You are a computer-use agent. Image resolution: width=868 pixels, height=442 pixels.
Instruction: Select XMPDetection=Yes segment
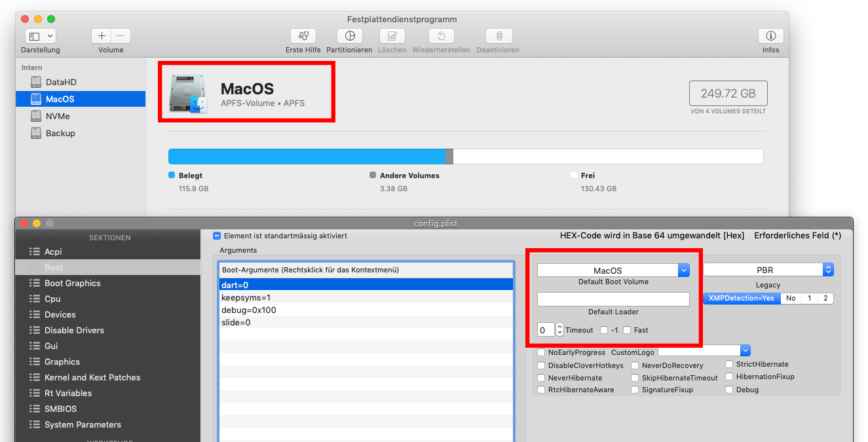741,299
